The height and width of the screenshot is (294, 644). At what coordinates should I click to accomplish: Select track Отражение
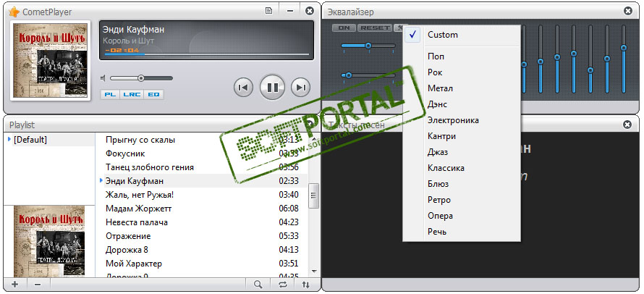[x=202, y=236]
